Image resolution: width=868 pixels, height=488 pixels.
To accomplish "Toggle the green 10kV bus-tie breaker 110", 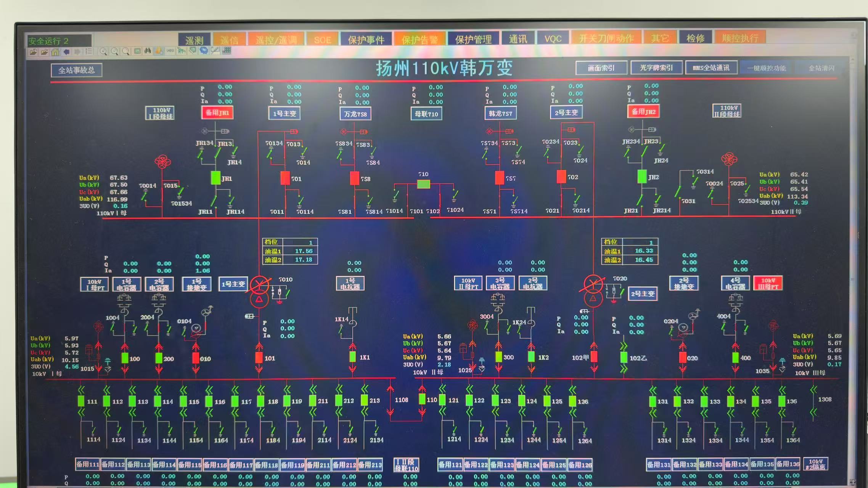I will point(422,399).
